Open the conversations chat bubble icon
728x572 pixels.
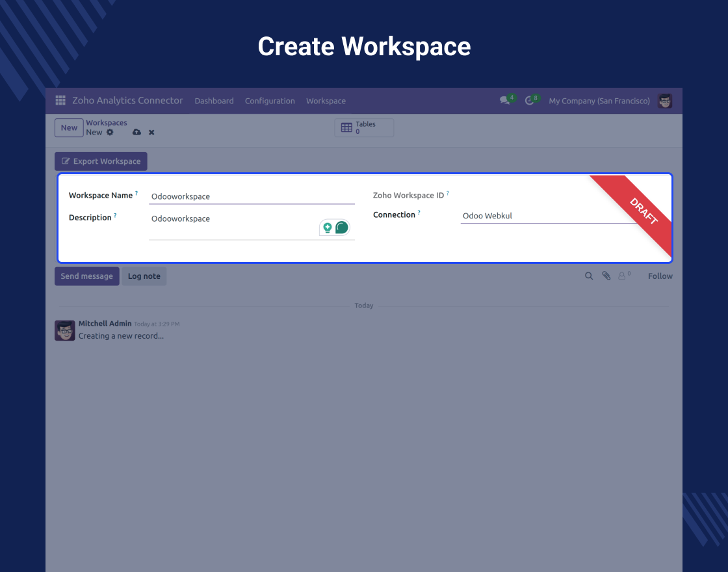504,100
